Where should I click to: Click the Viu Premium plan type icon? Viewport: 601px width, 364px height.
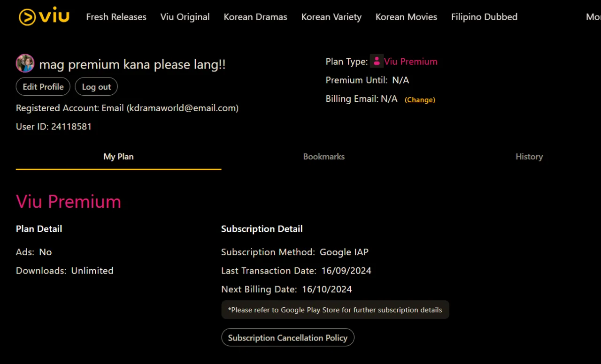tap(377, 61)
